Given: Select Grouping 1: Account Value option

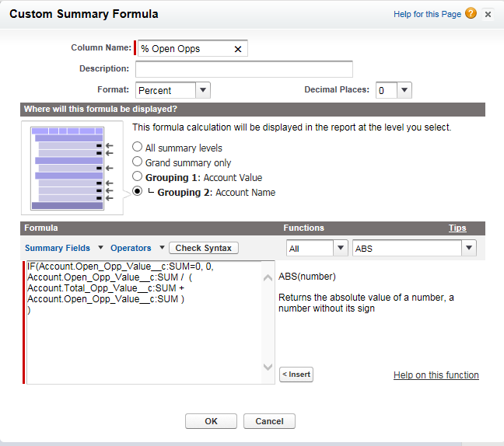Looking at the screenshot, I should (138, 176).
